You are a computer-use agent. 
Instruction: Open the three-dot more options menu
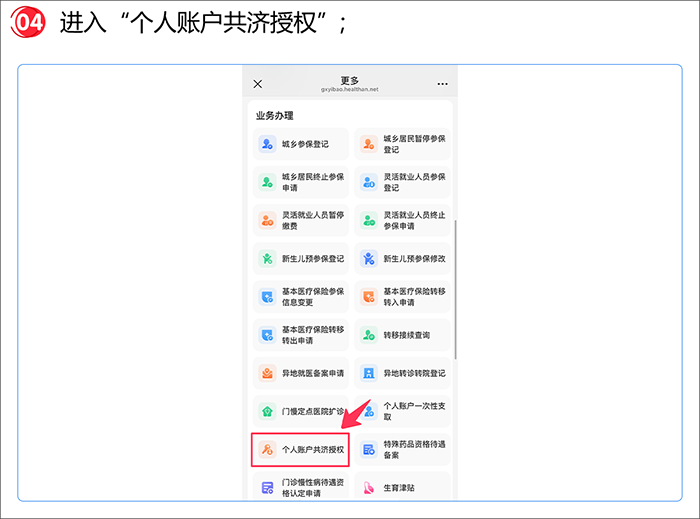[x=442, y=85]
